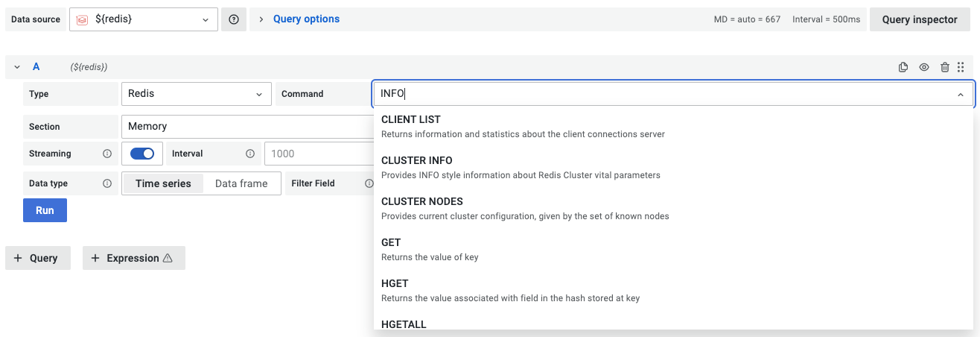Delete query A using the trash icon
The height and width of the screenshot is (337, 980).
pyautogui.click(x=945, y=67)
